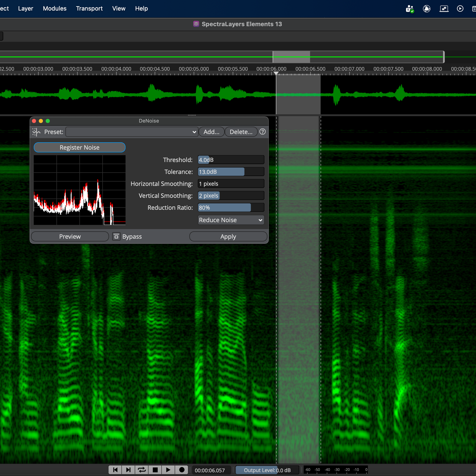Click the 00:00:06.500 ruler label
Viewport: 476px width, 476px height.
pos(310,69)
